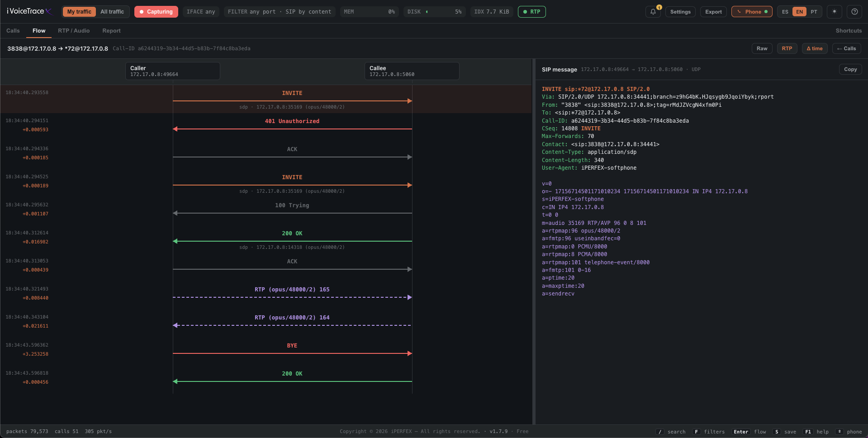Open the RTP / Audio tab
This screenshot has width=868, height=438.
tap(74, 31)
